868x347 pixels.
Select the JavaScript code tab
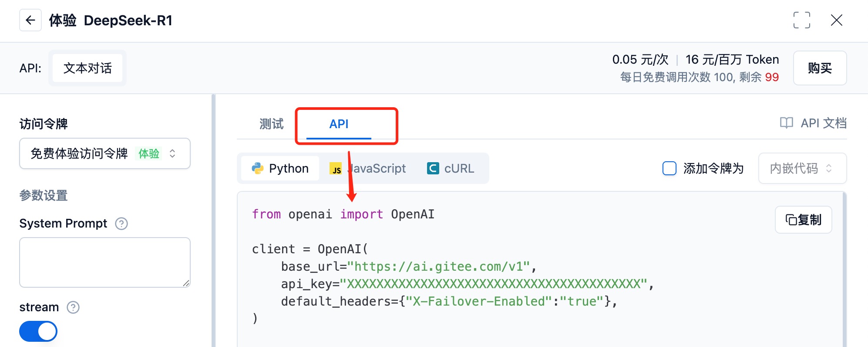368,168
